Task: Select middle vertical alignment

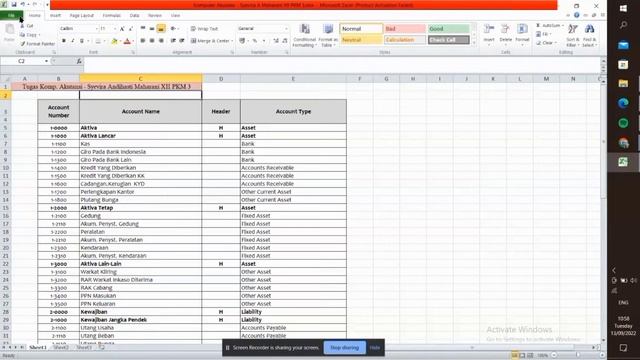Action: point(152,29)
